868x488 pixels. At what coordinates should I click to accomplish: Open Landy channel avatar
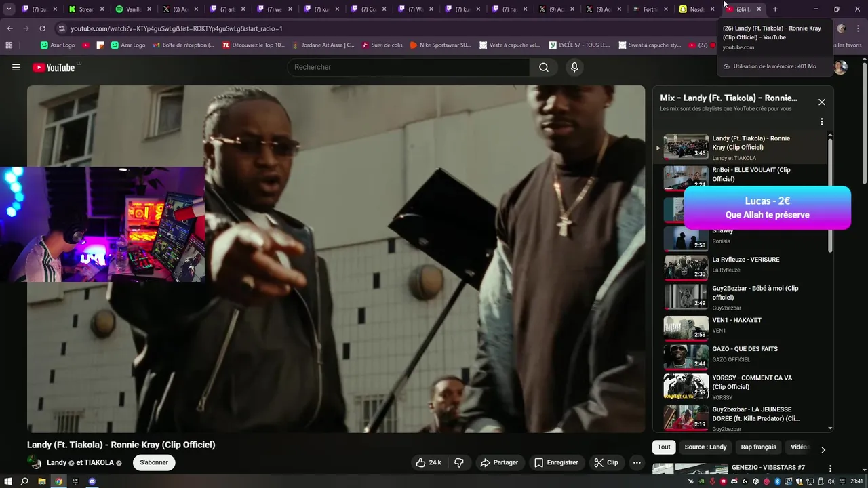coord(35,462)
